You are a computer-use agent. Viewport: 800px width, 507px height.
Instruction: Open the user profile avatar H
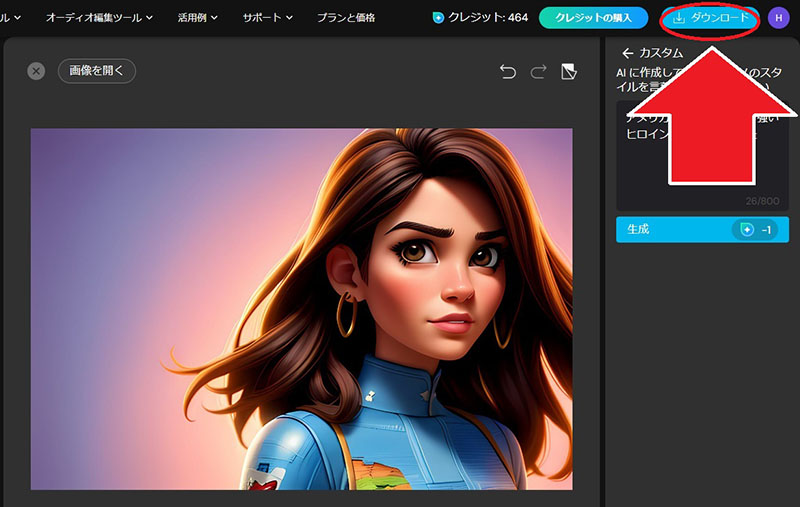779,18
